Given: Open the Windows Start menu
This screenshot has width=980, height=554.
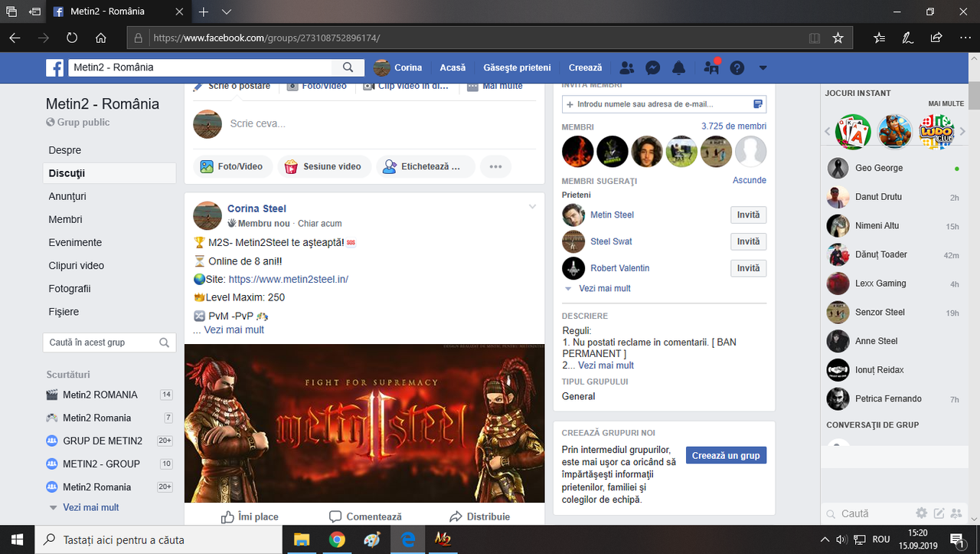Looking at the screenshot, I should pyautogui.click(x=17, y=539).
